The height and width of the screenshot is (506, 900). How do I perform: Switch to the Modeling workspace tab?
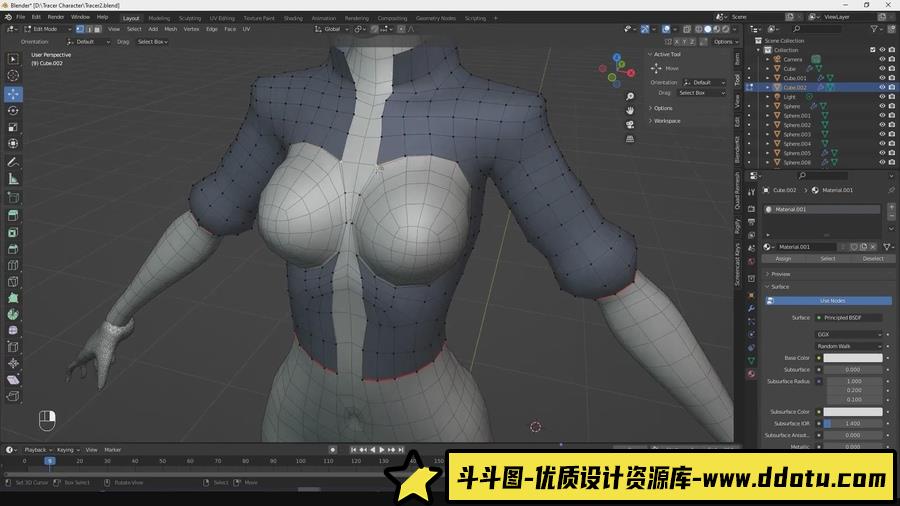159,18
